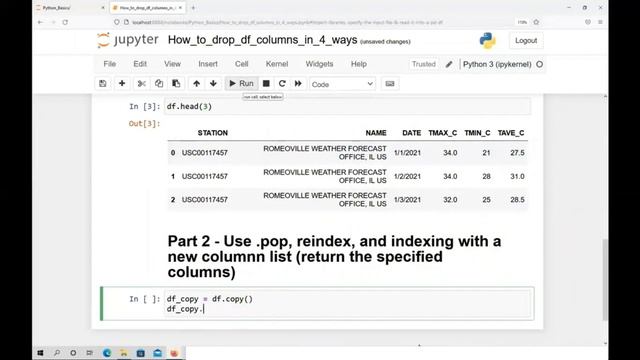This screenshot has height=360, width=640.
Task: Insert a cell below with plus icon
Action: pyautogui.click(x=122, y=84)
